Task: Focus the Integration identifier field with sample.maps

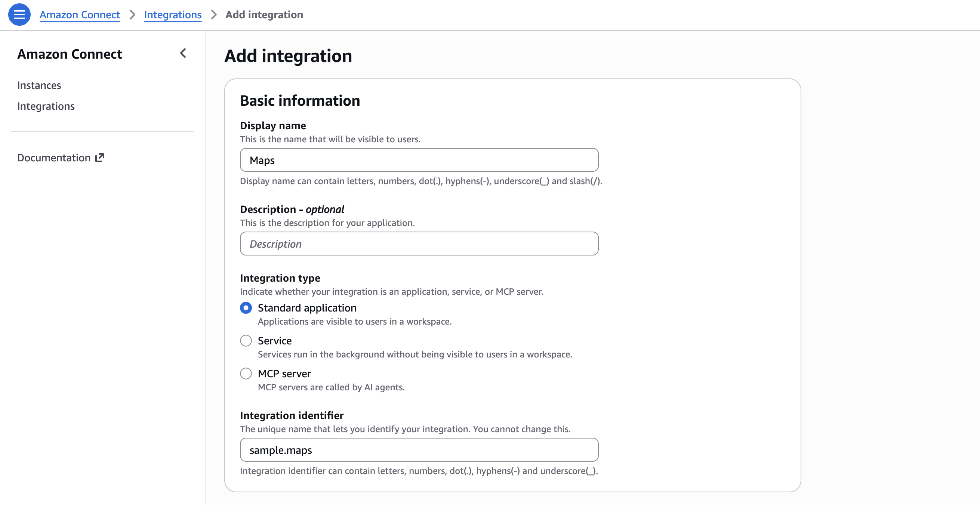Action: click(x=419, y=450)
